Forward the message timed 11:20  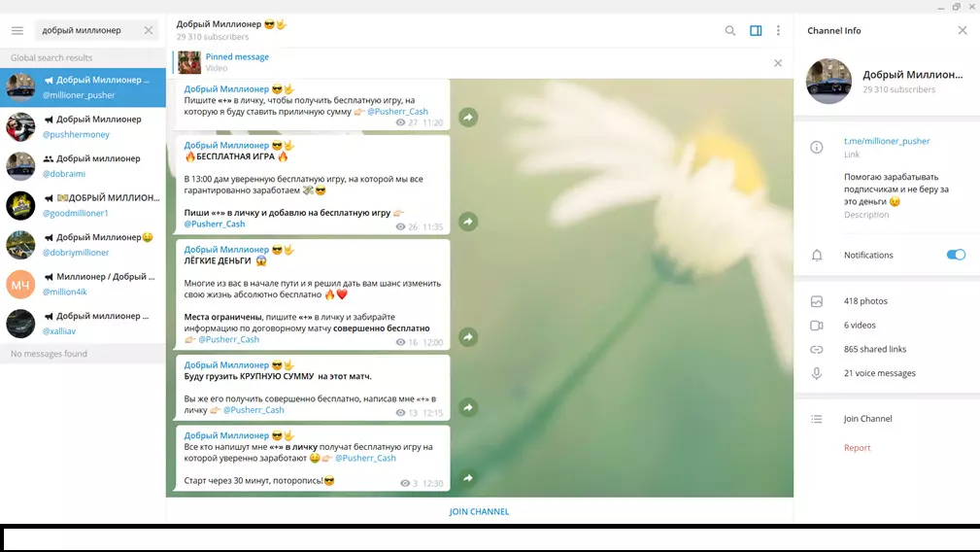(468, 118)
